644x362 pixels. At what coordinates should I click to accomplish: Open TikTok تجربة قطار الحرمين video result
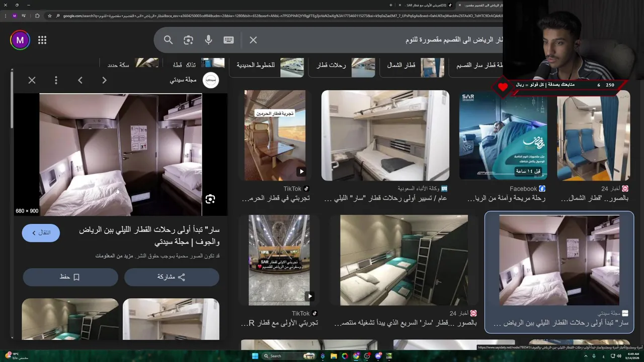coord(275,136)
